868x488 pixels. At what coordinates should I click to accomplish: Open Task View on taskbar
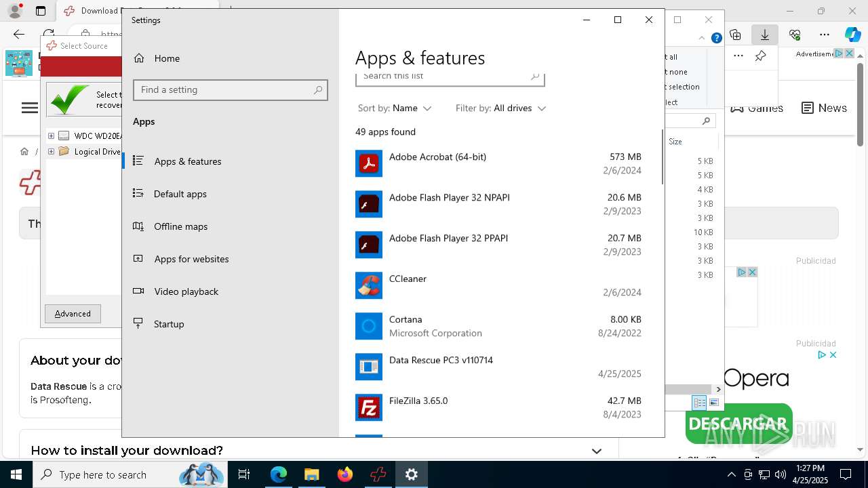coord(244,474)
